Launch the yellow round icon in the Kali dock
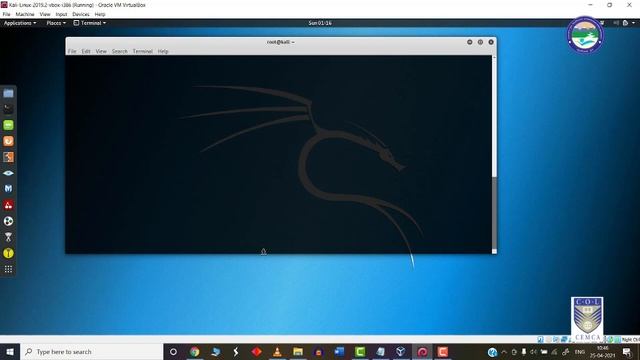 (8, 253)
